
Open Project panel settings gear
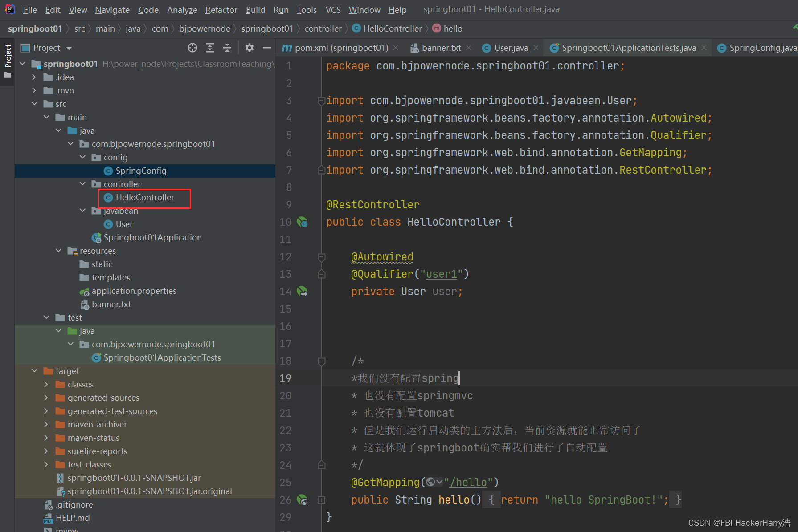point(250,48)
